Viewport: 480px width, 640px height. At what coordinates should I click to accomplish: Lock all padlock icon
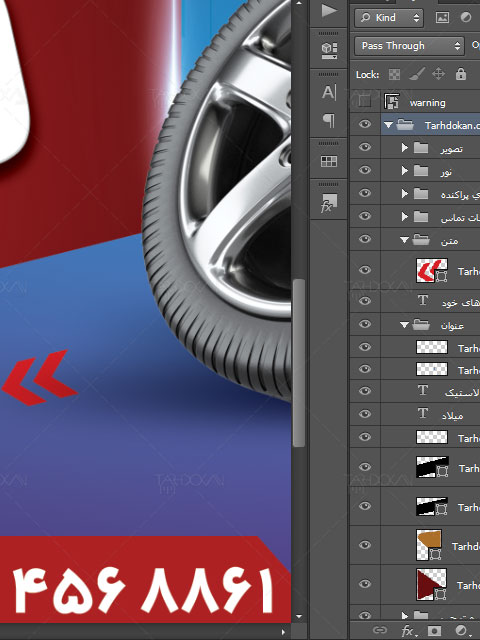click(x=461, y=74)
